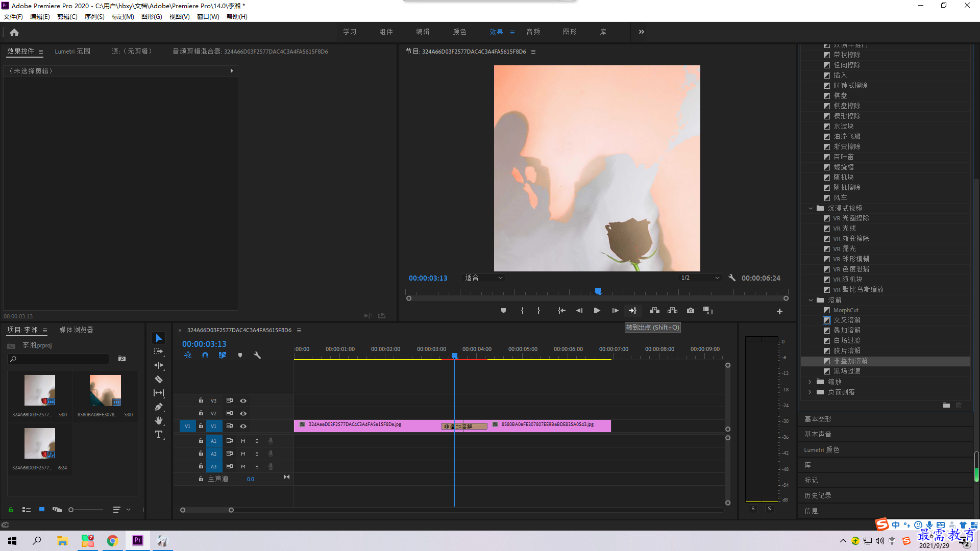The height and width of the screenshot is (551, 980).
Task: Expand the 未选择剪辑 arrow
Action: click(232, 71)
